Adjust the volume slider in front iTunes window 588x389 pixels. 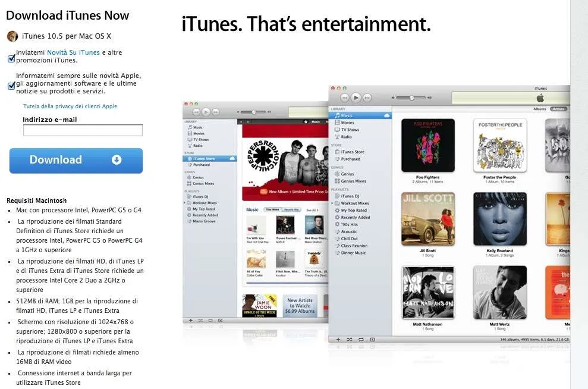411,98
